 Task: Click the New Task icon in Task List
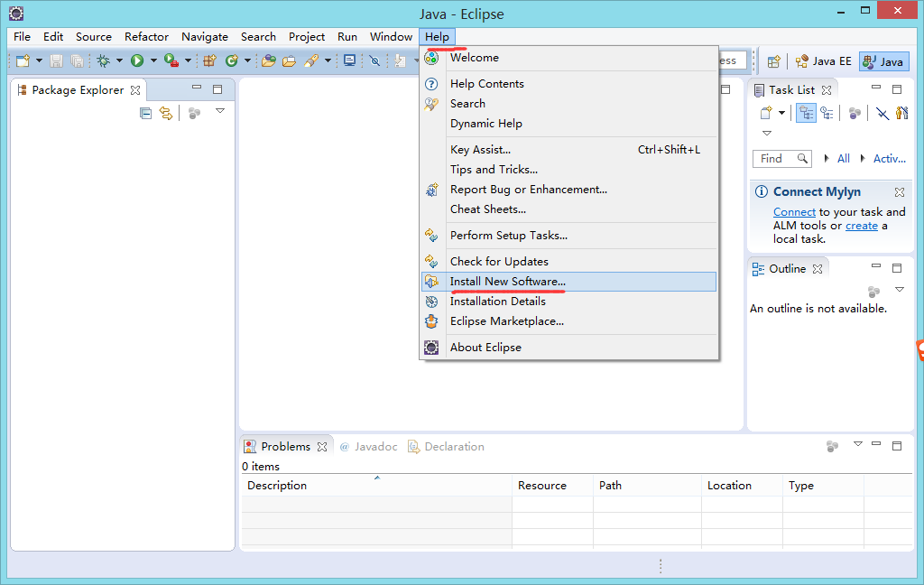tap(766, 113)
